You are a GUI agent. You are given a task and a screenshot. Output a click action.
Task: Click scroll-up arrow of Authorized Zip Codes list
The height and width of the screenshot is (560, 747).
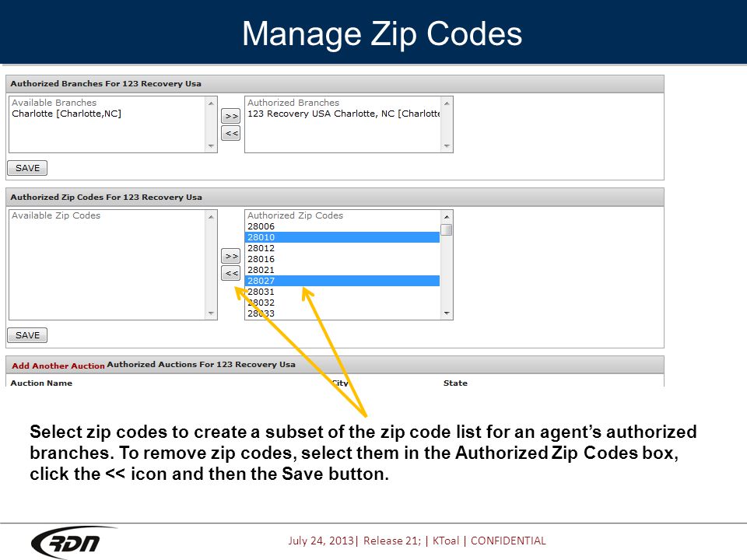click(447, 217)
